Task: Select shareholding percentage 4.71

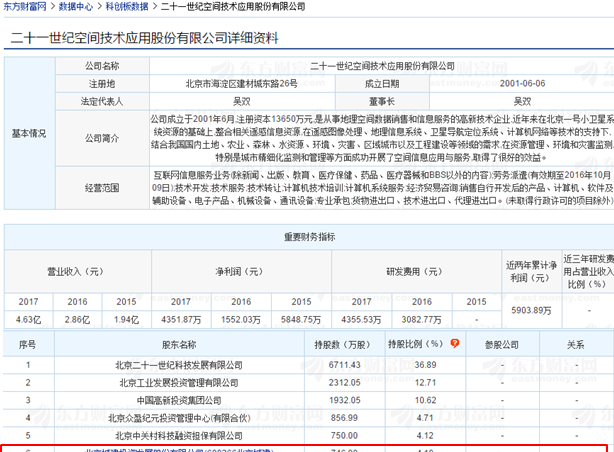Action: pos(425,418)
